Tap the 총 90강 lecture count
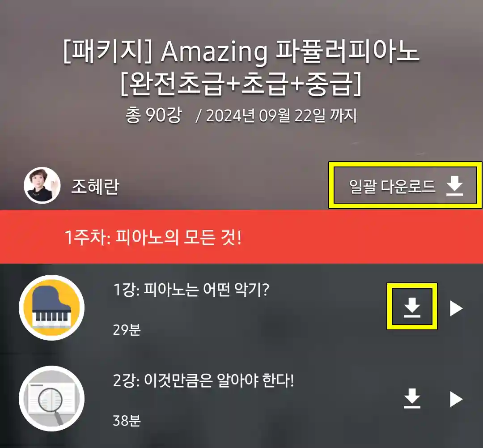Screen dimensions: 483x448 point(154,115)
